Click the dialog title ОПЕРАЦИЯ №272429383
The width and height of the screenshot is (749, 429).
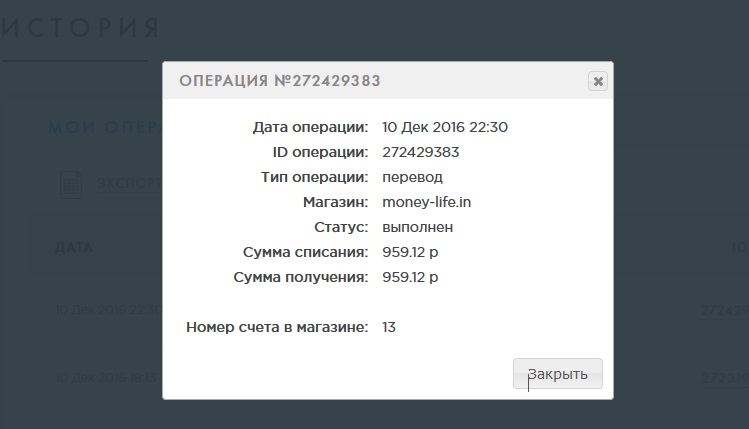point(280,81)
